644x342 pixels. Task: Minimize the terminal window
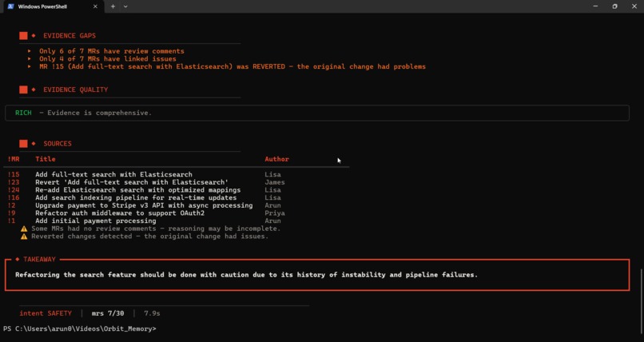[595, 6]
